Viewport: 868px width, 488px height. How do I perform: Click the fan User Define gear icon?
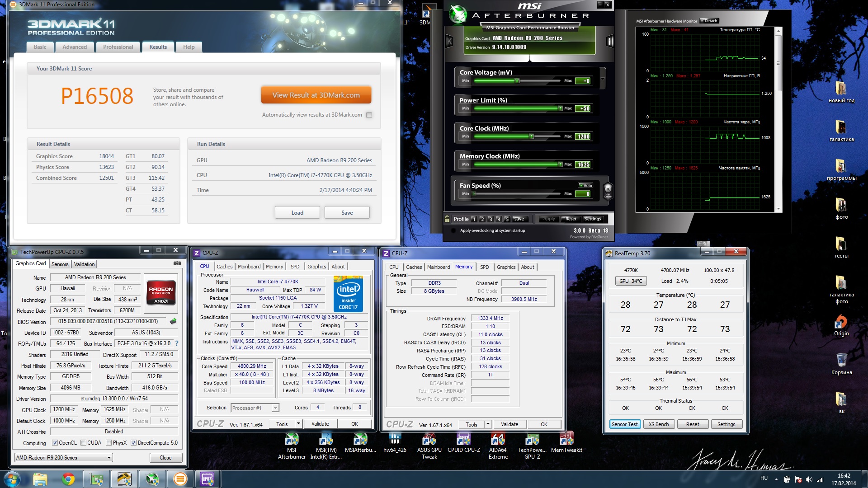(x=608, y=190)
